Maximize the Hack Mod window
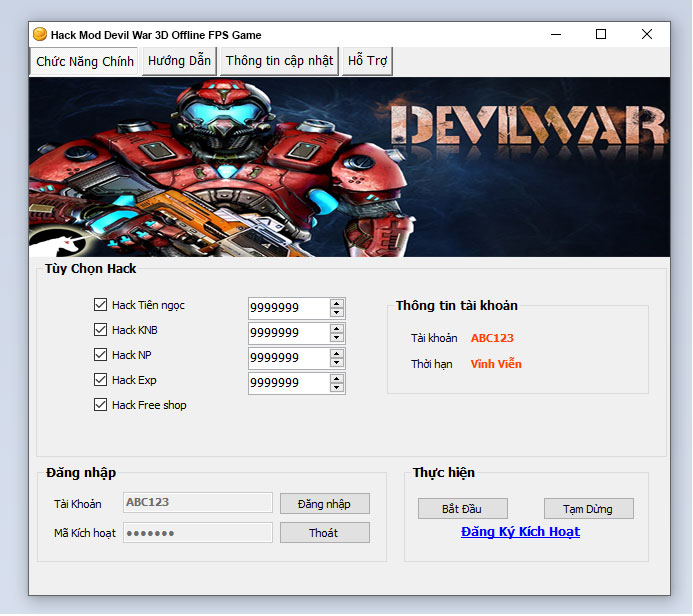The height and width of the screenshot is (616, 693). [601, 34]
